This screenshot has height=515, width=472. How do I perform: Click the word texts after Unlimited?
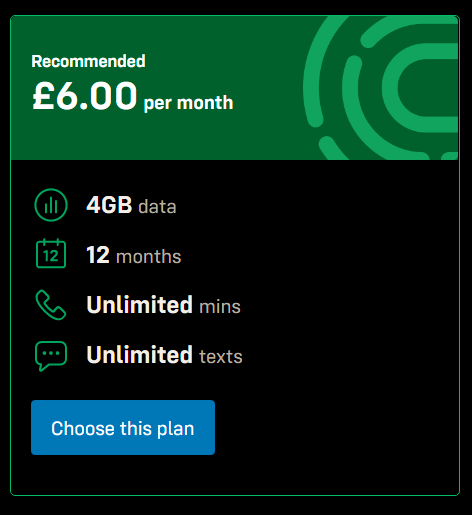coord(221,357)
